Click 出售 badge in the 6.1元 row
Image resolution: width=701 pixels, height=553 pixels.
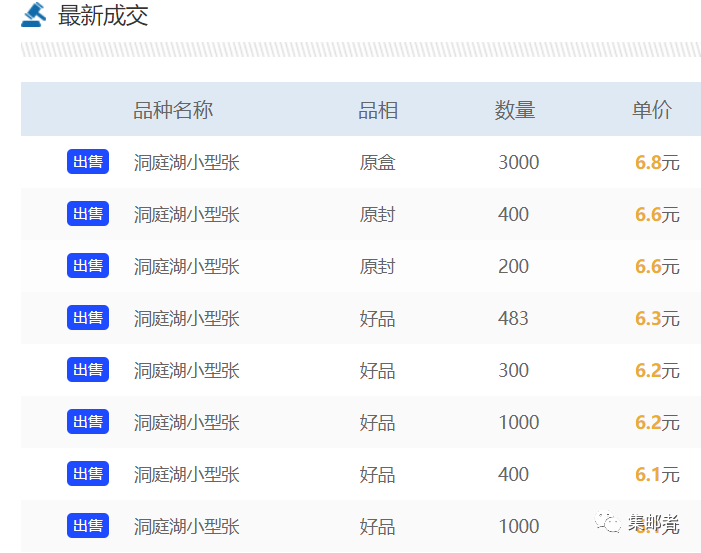(88, 473)
